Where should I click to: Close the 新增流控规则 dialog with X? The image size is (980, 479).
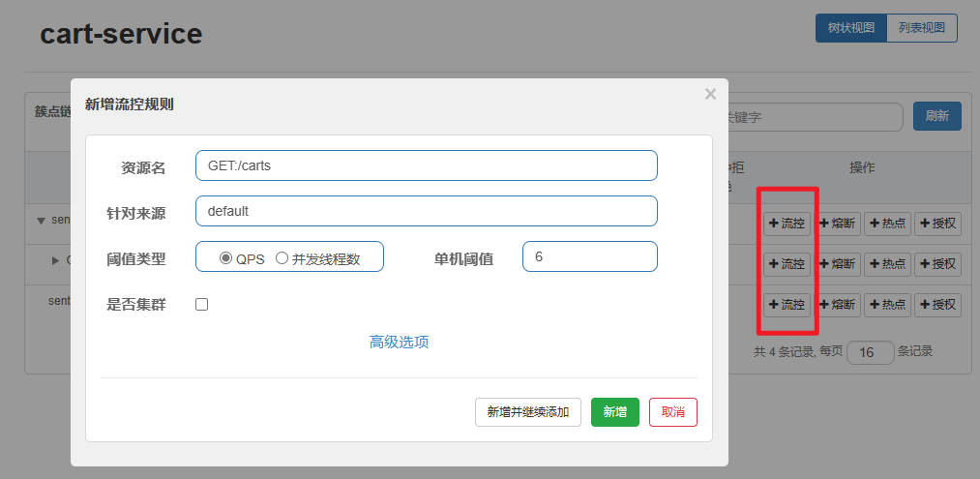pyautogui.click(x=710, y=94)
